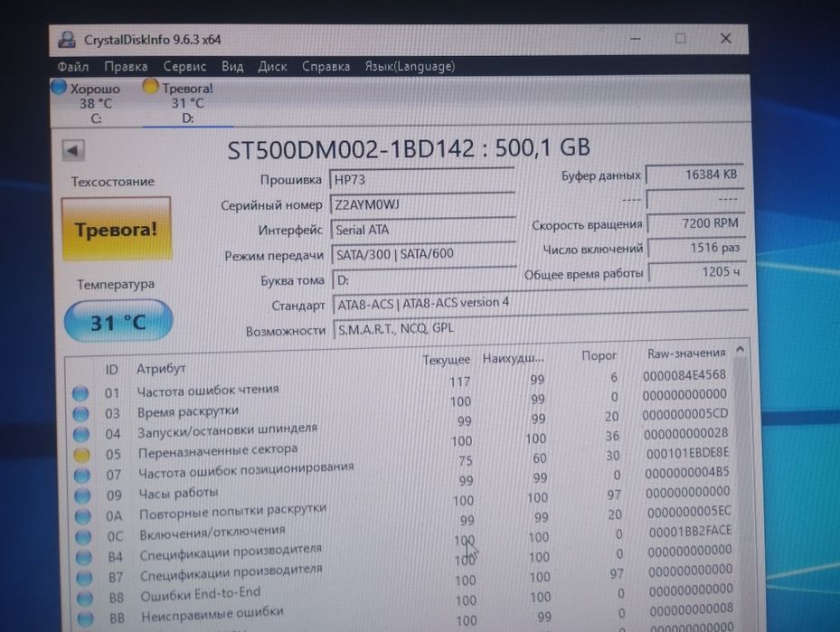Maximize the CrystalDiskInfo window
Viewport: 840px width, 632px height.
pyautogui.click(x=680, y=39)
